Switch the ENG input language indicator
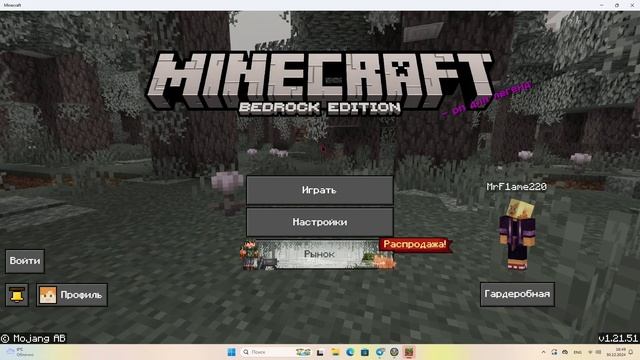The width and height of the screenshot is (640, 360). tap(578, 352)
